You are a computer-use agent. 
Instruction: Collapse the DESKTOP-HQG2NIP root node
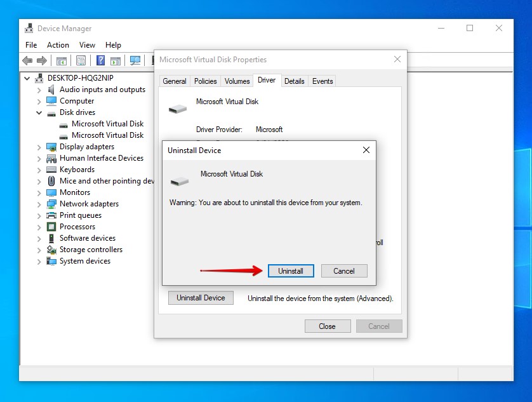pos(27,78)
